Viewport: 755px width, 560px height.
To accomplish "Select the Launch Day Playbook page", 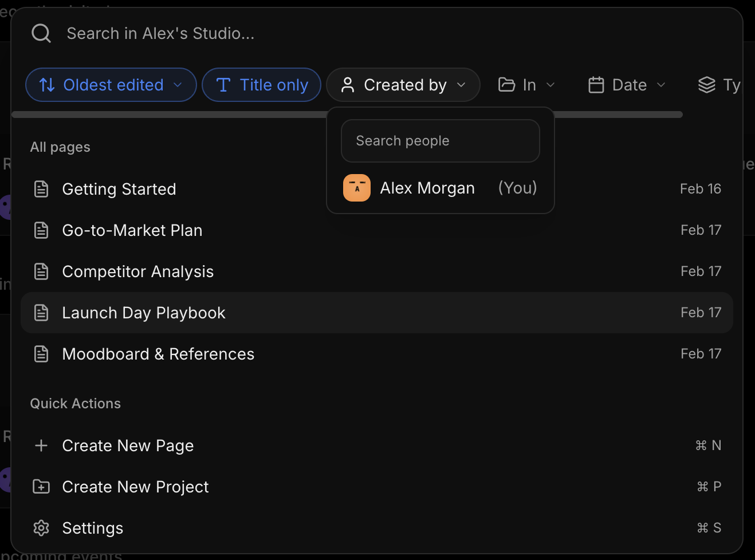I will (x=144, y=312).
